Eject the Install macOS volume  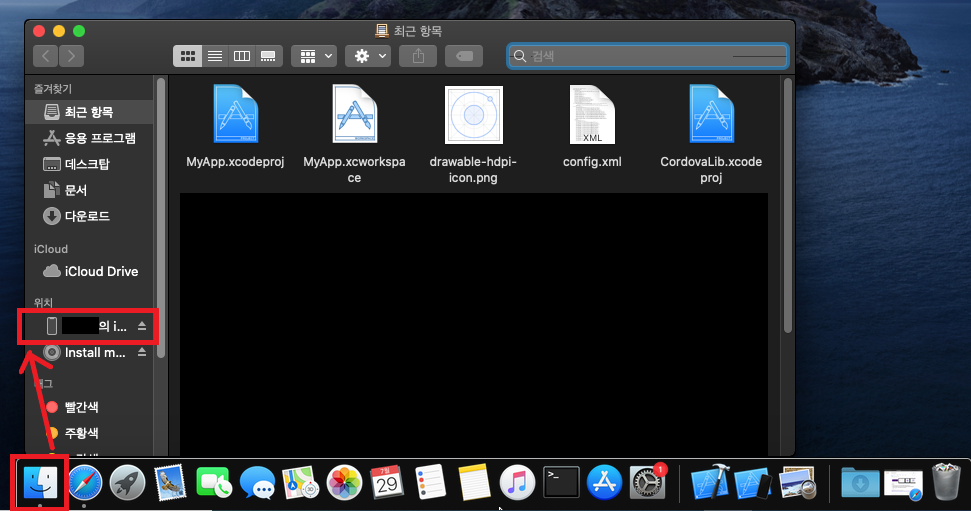tap(142, 352)
